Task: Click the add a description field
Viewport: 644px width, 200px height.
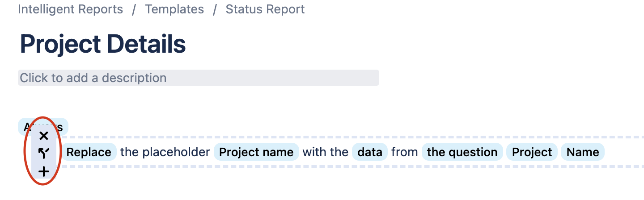Action: (198, 78)
